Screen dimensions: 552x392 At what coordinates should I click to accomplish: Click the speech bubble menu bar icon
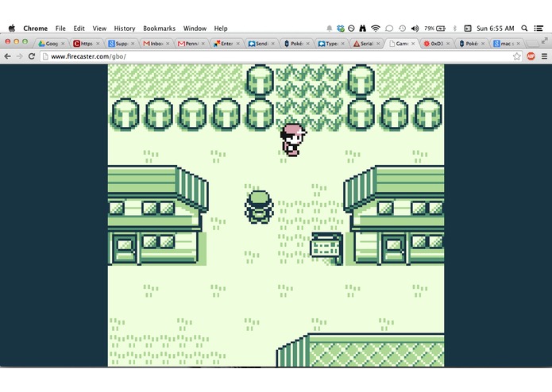click(389, 29)
